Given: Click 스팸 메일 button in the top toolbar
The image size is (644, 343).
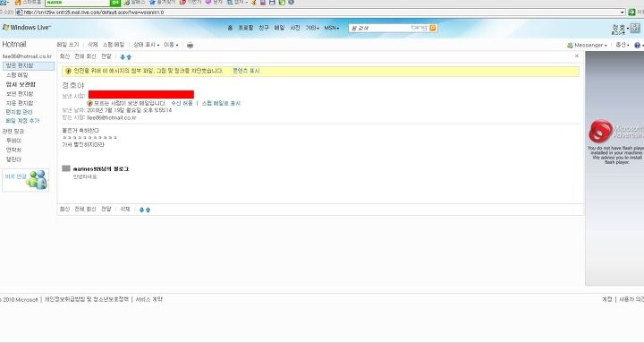Looking at the screenshot, I should tap(114, 45).
